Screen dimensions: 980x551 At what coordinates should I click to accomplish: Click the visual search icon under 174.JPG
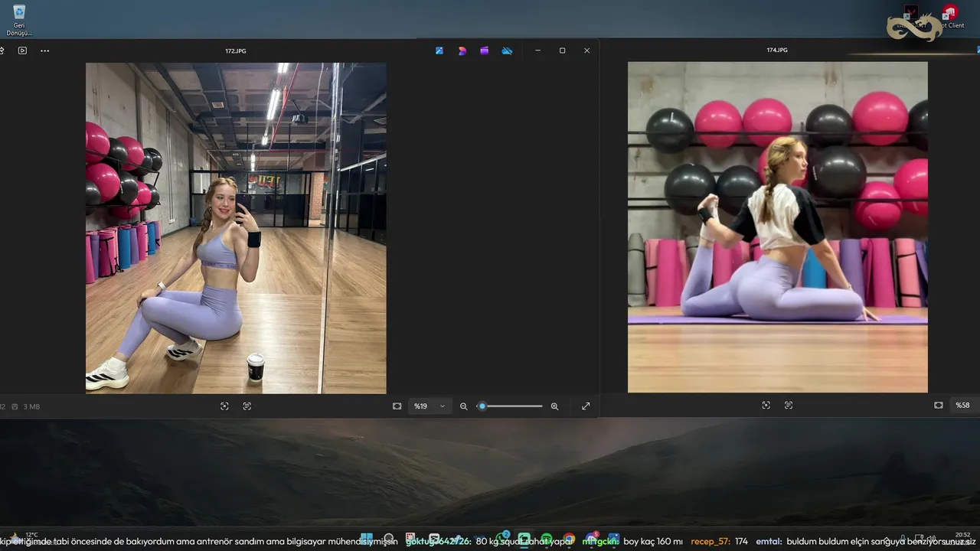click(x=766, y=405)
